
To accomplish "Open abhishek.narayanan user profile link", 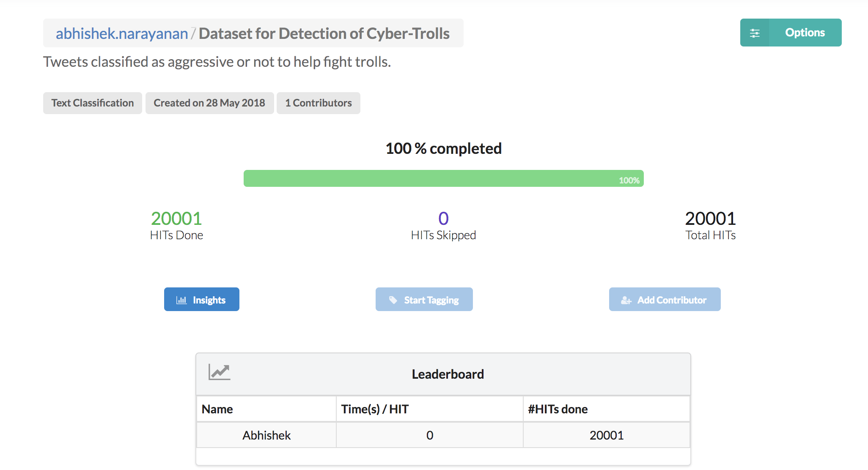I will tap(121, 33).
